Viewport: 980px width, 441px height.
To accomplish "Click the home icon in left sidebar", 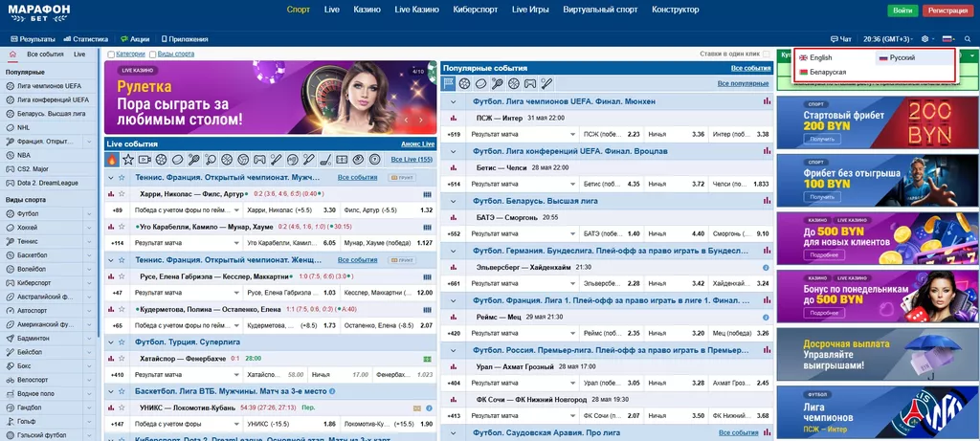I will [x=12, y=55].
